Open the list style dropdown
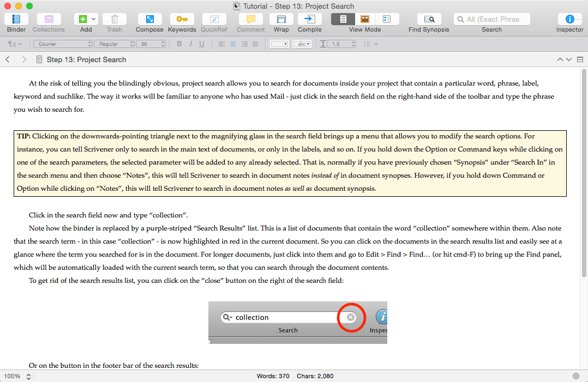 tap(370, 44)
